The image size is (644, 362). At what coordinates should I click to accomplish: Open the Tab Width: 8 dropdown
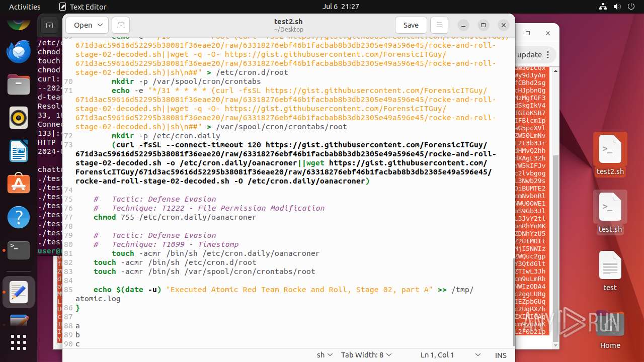pos(366,355)
